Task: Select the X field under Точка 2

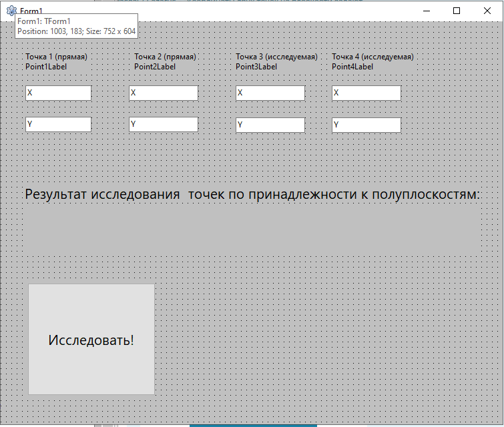Action: click(164, 93)
